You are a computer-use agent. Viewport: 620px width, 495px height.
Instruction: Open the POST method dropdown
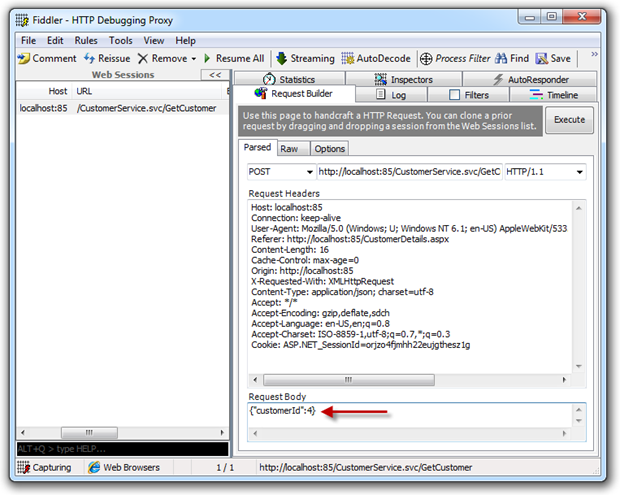click(310, 172)
